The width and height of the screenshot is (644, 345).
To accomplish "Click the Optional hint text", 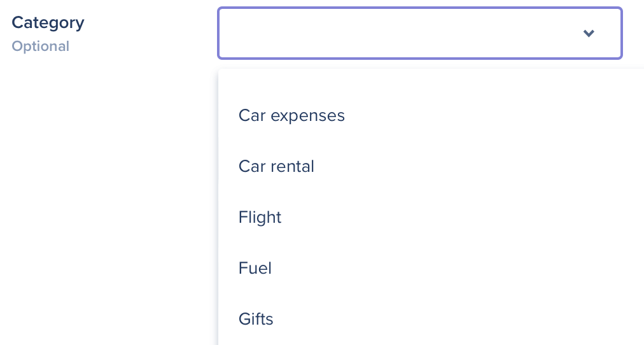I will click(x=41, y=46).
